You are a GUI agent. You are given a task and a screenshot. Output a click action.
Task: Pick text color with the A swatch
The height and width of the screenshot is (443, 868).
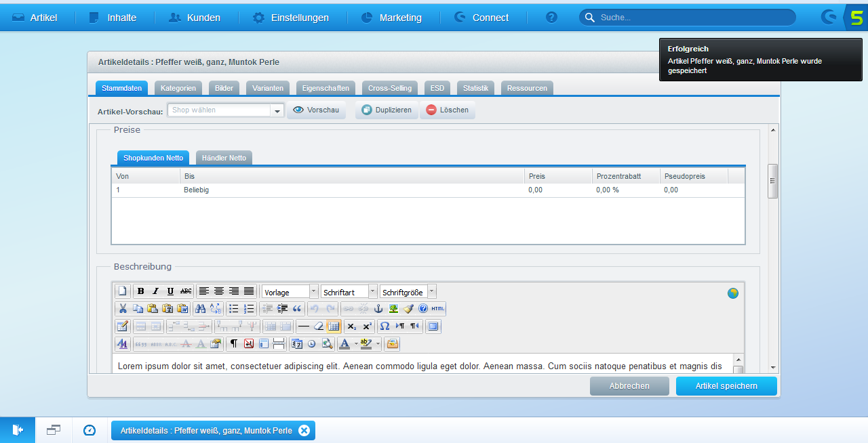pyautogui.click(x=344, y=343)
